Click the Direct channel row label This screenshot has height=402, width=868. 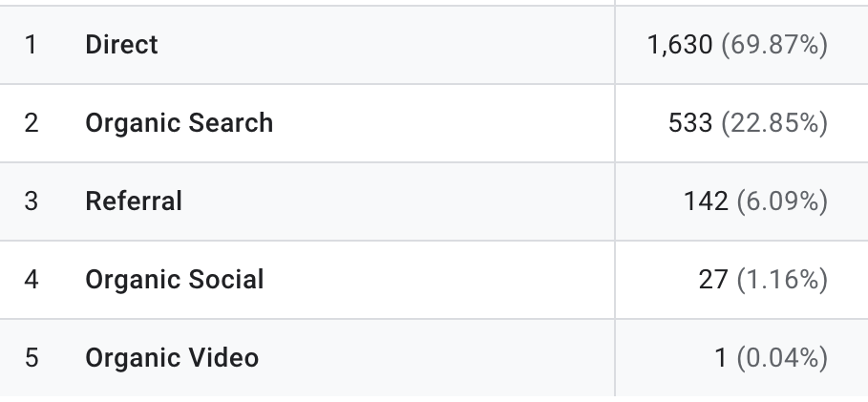[x=121, y=45]
